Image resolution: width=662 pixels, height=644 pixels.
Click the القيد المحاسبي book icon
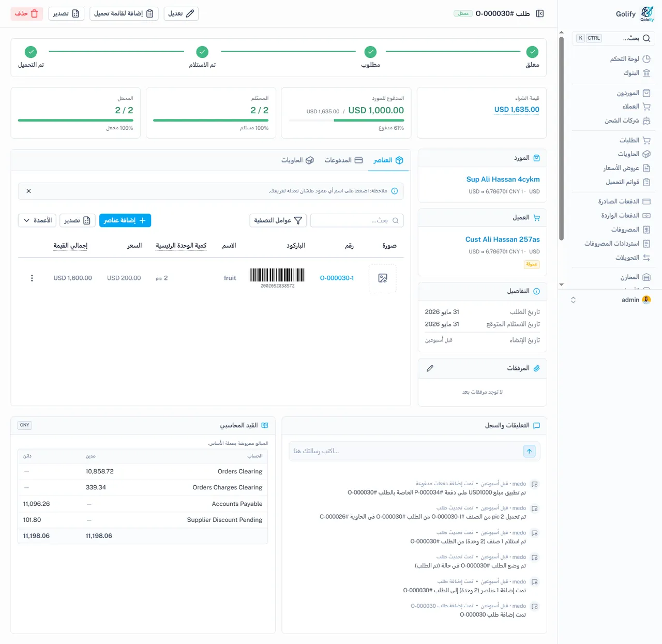click(x=265, y=425)
